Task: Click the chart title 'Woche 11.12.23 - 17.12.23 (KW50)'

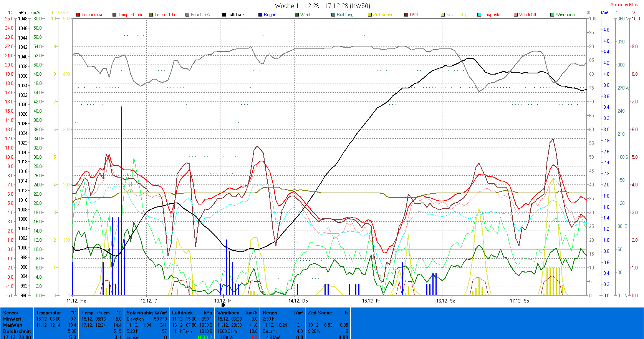Action: coord(322,6)
